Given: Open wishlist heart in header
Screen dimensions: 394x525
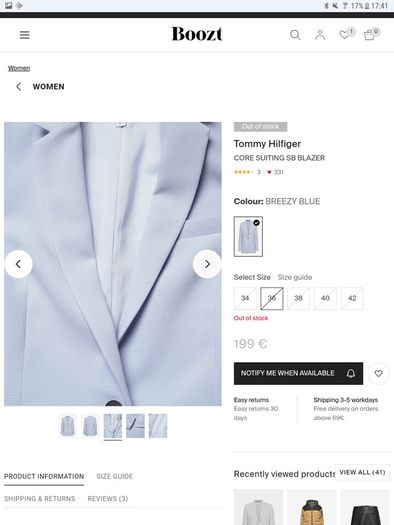Looking at the screenshot, I should 344,35.
